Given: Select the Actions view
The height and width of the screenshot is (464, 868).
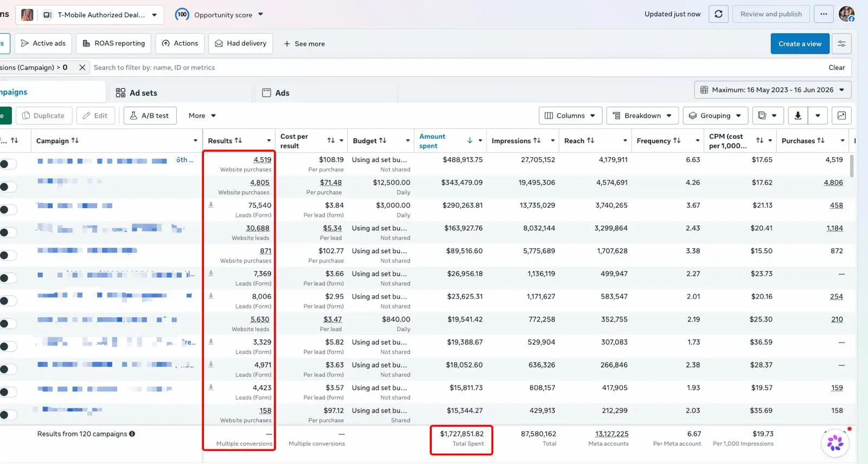Looking at the screenshot, I should [x=180, y=43].
